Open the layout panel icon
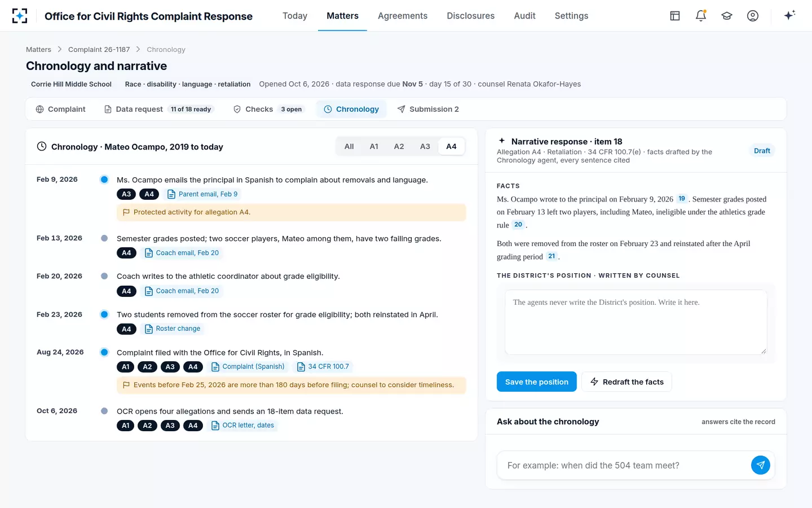The height and width of the screenshot is (508, 812). pos(675,16)
